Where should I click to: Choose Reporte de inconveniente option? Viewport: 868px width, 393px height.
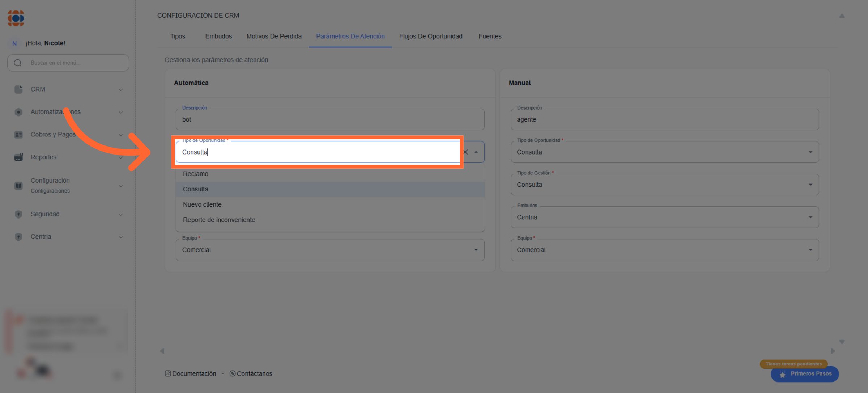(219, 220)
